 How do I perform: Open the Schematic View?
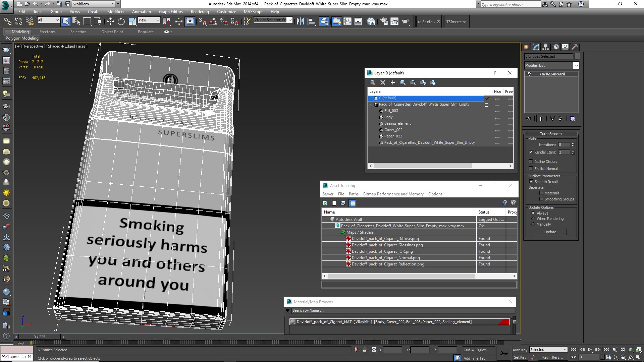(x=358, y=22)
